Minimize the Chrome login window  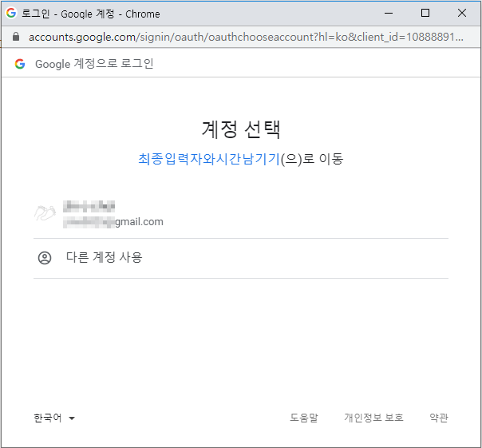389,14
